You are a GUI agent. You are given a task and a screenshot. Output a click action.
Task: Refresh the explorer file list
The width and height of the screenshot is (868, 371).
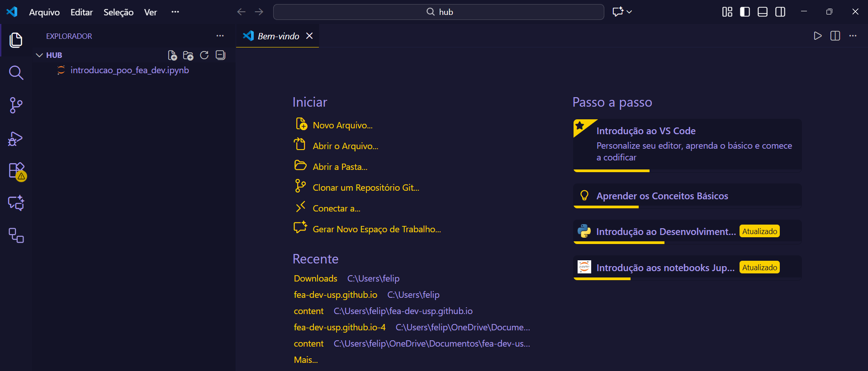click(204, 55)
